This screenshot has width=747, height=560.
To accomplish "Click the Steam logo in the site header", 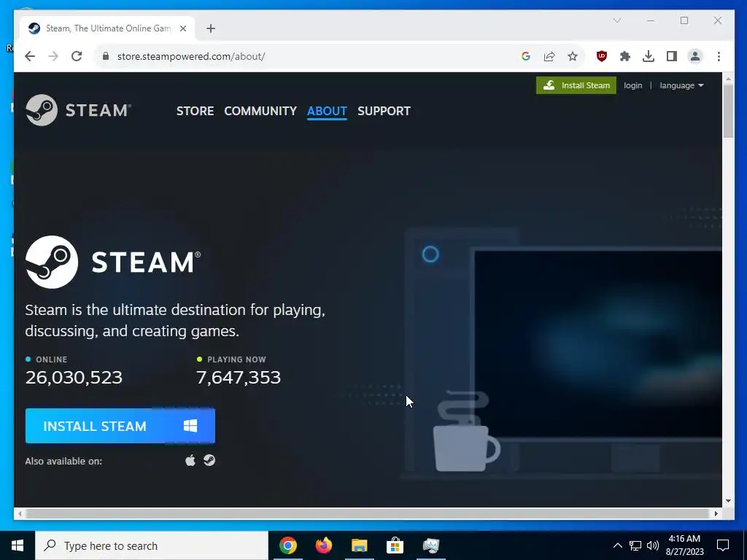I will pyautogui.click(x=78, y=110).
